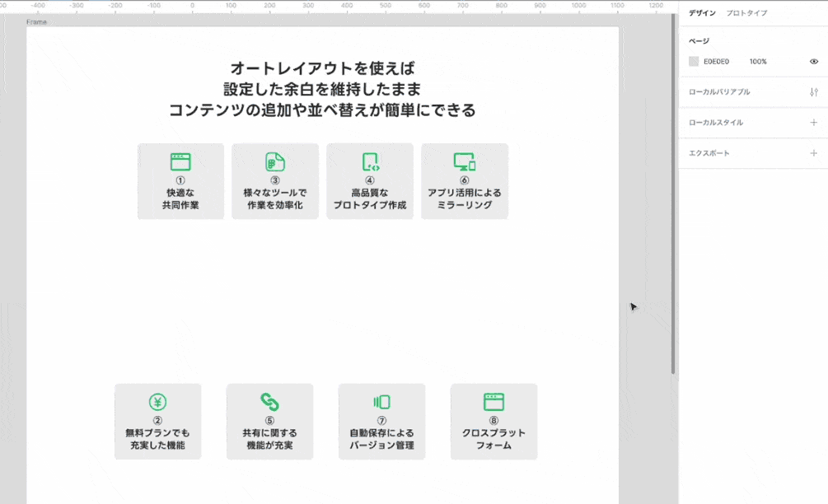
Task: Click the 100% opacity field
Action: coord(758,62)
